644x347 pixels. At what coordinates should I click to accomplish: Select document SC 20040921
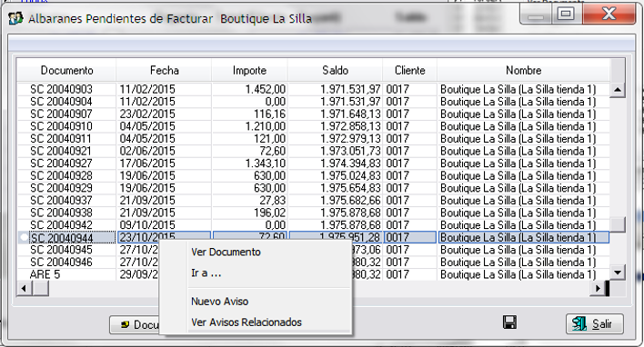pos(60,151)
